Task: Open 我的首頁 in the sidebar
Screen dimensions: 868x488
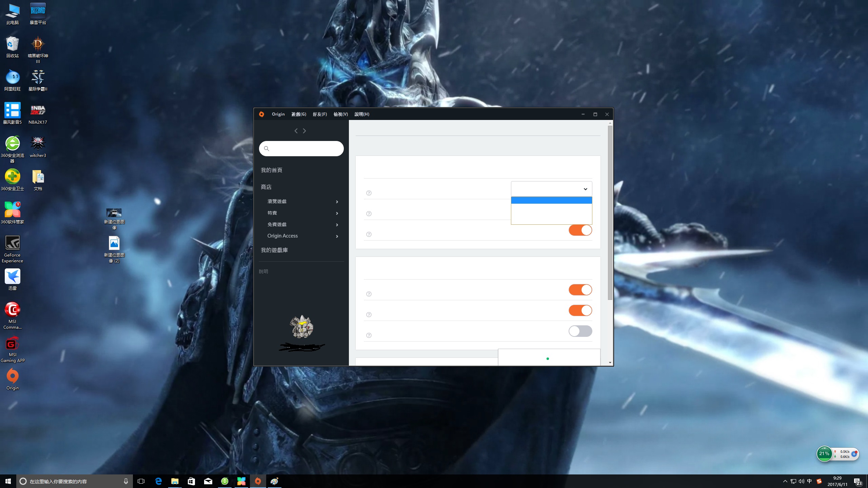Action: tap(271, 170)
